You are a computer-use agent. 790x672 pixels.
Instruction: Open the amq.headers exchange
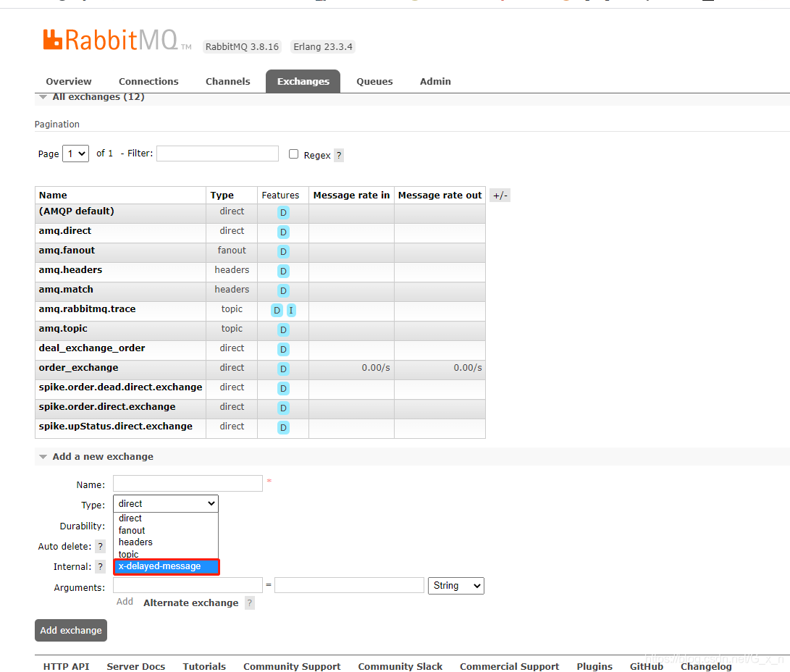[x=70, y=270]
